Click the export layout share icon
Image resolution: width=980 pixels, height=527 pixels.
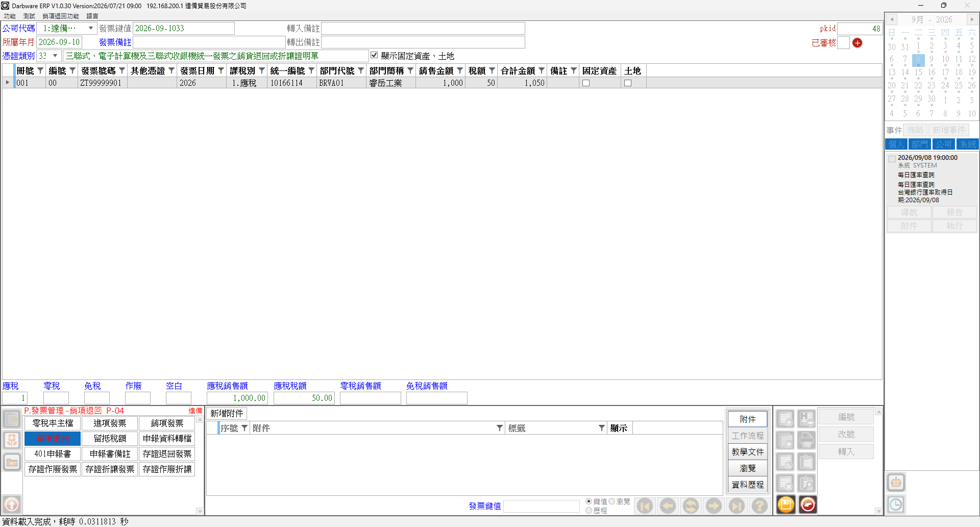(806, 419)
